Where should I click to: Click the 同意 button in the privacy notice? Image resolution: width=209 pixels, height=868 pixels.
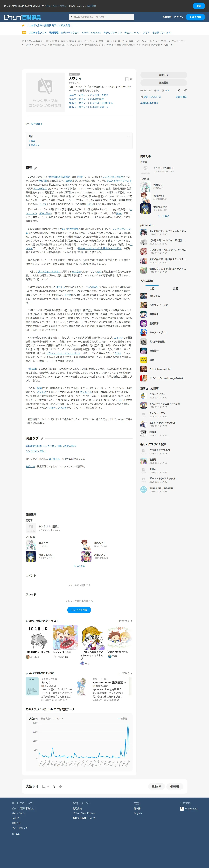click(199, 6)
